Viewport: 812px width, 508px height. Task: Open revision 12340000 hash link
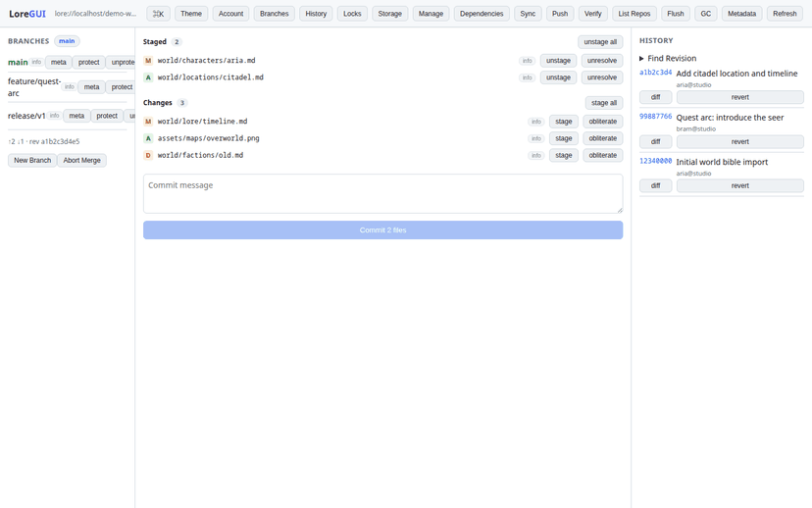point(656,161)
